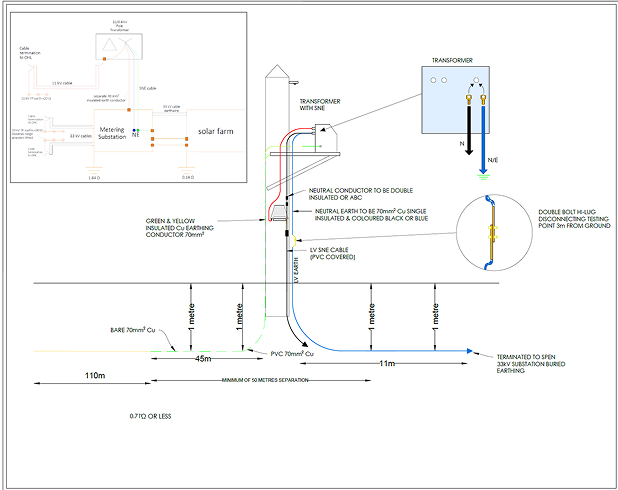Click the '1.84 Ω' earth value in inset
618x490 pixels.
pos(94,178)
